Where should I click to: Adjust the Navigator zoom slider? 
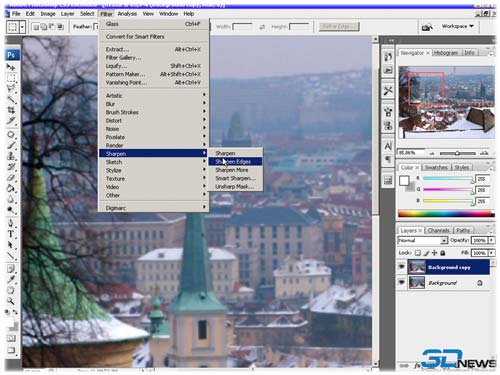(x=458, y=153)
